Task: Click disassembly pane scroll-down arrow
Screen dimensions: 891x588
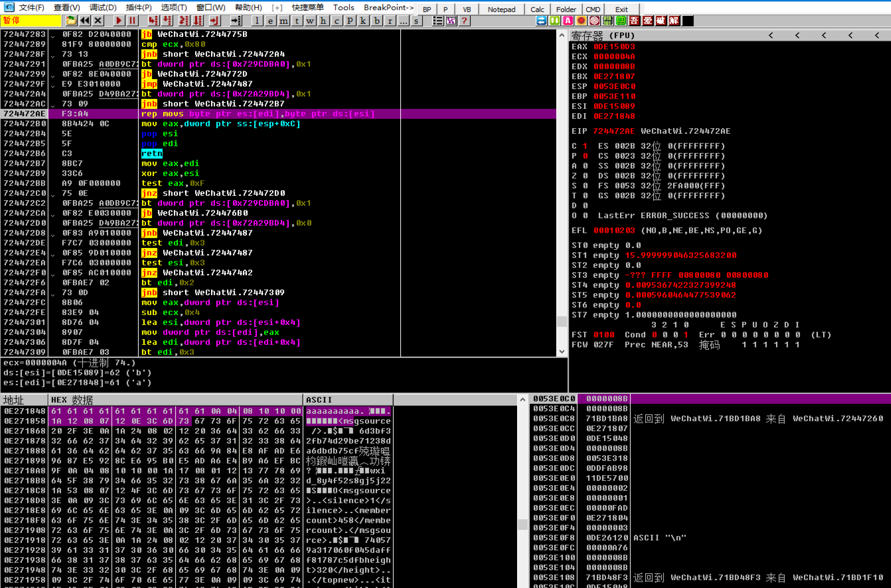Action: point(562,351)
